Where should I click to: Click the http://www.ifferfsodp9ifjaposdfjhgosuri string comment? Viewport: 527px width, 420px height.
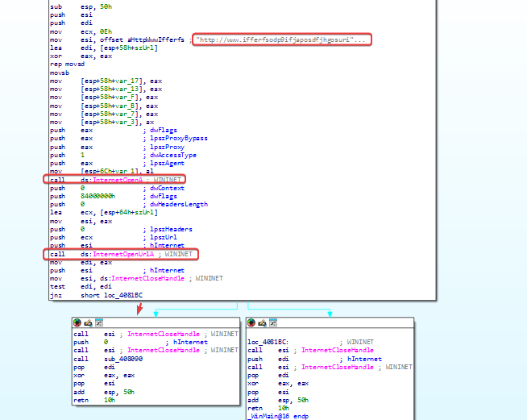(280, 40)
